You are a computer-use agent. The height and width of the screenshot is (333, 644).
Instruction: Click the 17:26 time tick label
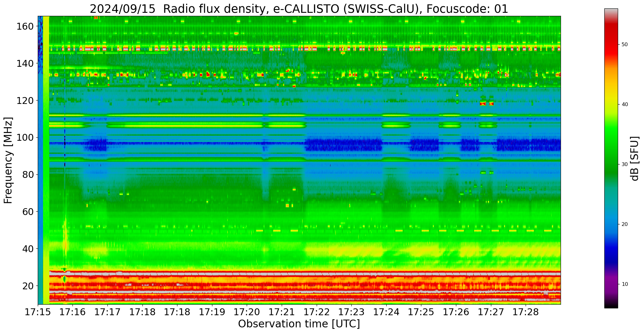point(456,312)
